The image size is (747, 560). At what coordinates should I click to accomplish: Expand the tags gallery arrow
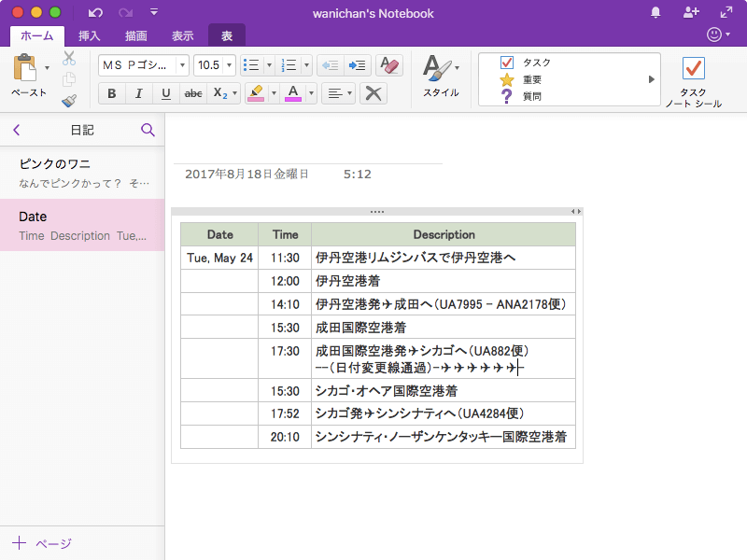click(652, 79)
